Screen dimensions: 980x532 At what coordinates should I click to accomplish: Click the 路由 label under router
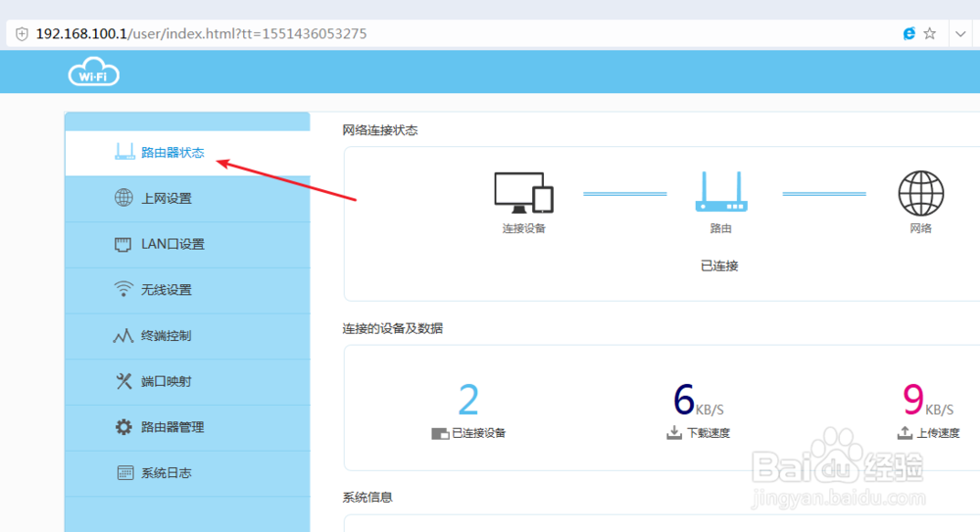(x=720, y=228)
